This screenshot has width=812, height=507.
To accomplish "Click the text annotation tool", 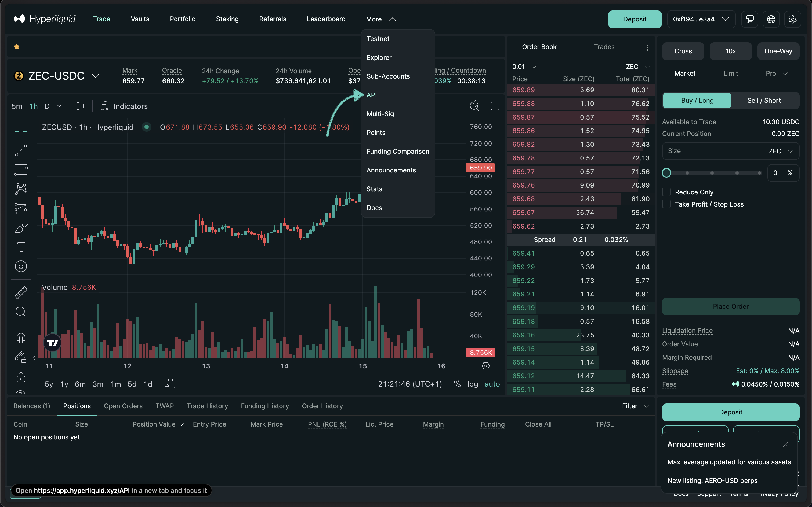I will pyautogui.click(x=21, y=247).
